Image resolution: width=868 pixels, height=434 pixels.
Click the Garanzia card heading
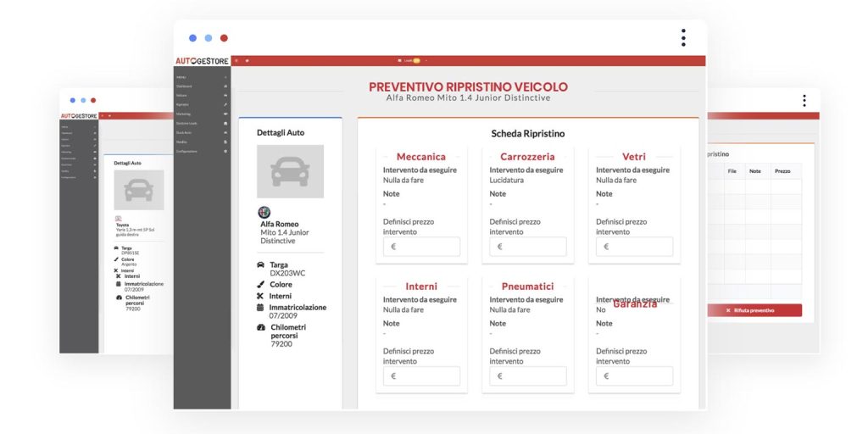(x=635, y=304)
